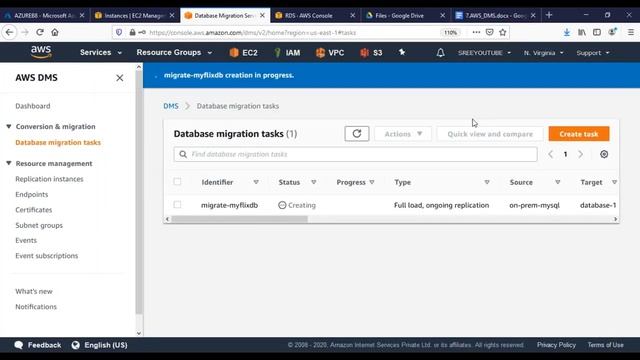
Task: Toggle browser sidebar icon
Action: coord(597,32)
